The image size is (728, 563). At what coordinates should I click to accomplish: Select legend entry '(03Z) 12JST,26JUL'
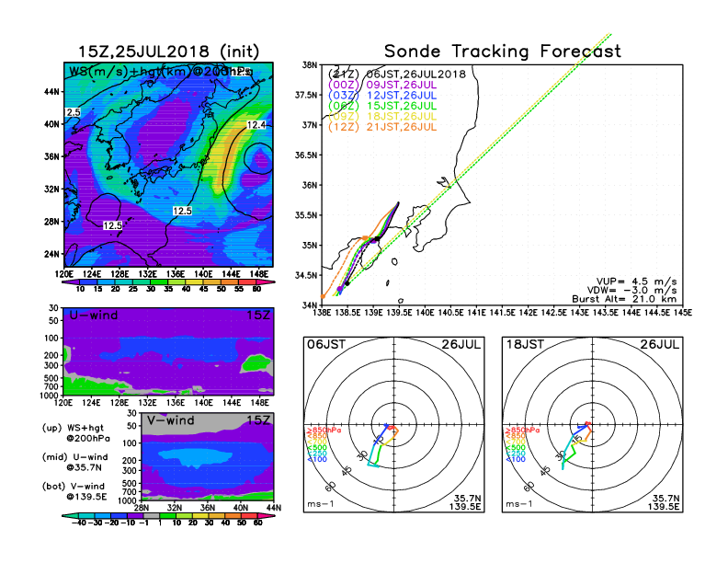pyautogui.click(x=382, y=96)
